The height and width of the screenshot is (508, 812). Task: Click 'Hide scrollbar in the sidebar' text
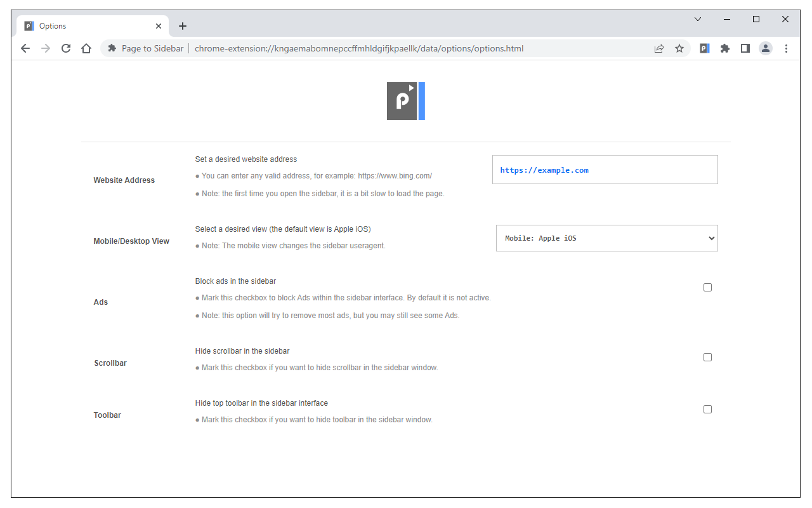pos(242,351)
